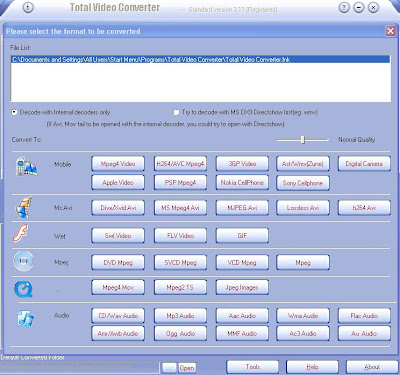Select Mpeg2 TS format
This screenshot has height=375, width=400.
point(180,287)
